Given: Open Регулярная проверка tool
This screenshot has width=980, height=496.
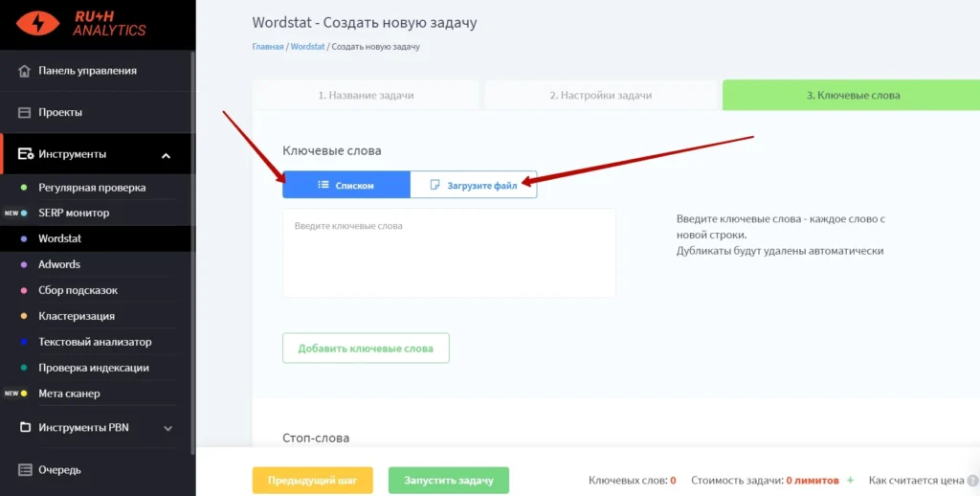Looking at the screenshot, I should pos(92,188).
